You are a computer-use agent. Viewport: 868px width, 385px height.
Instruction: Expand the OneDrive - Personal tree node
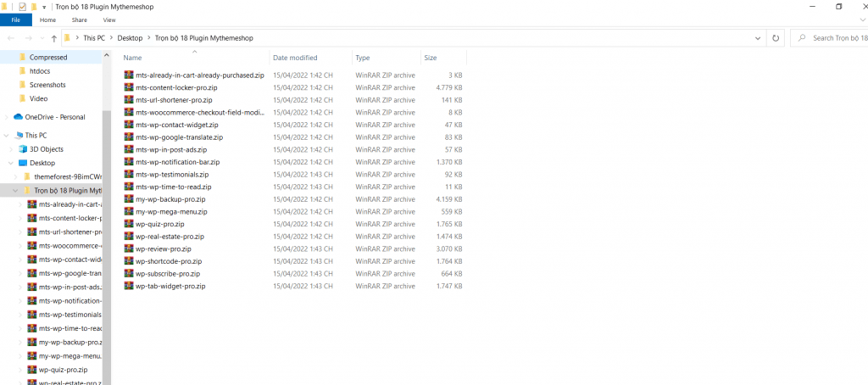click(7, 117)
